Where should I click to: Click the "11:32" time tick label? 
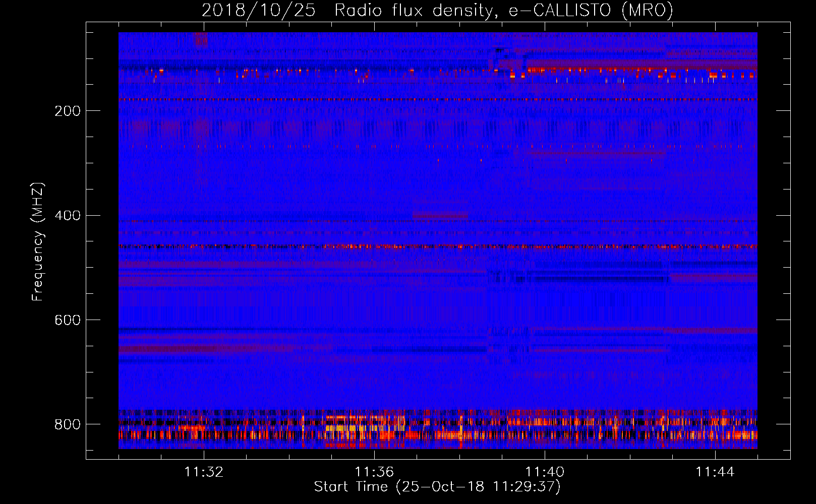click(204, 472)
